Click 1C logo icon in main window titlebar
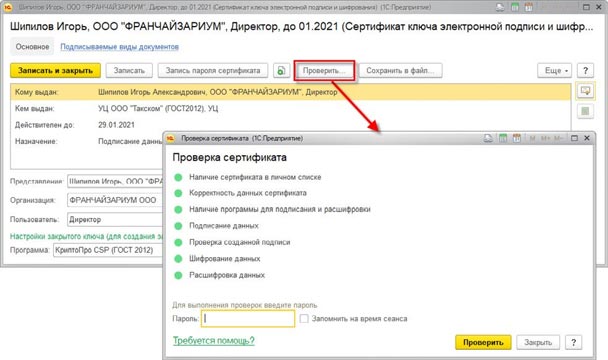This screenshot has height=360, width=608. pyautogui.click(x=7, y=7)
